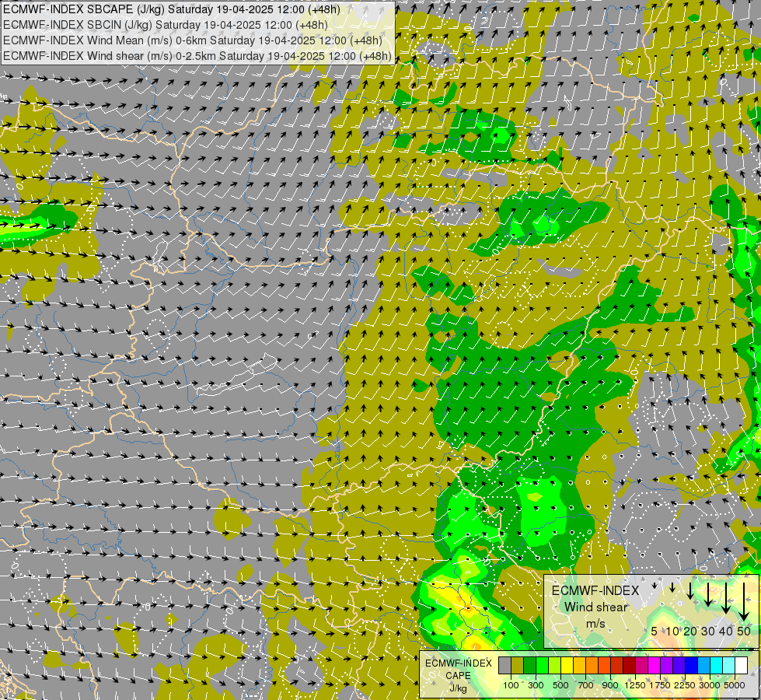Click the '10' wind shear scale number
Viewport: 761px width, 700px height.
tap(672, 631)
